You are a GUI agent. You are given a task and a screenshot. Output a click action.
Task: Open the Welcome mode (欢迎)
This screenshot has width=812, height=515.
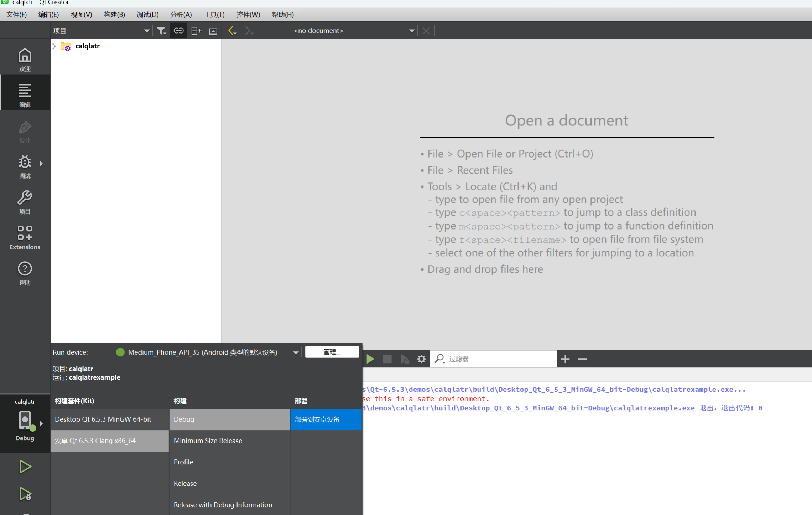click(x=25, y=59)
